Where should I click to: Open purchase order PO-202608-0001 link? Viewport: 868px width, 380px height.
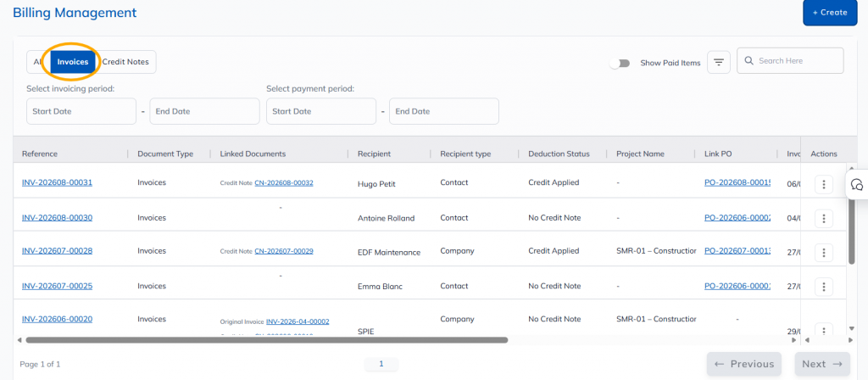click(737, 182)
